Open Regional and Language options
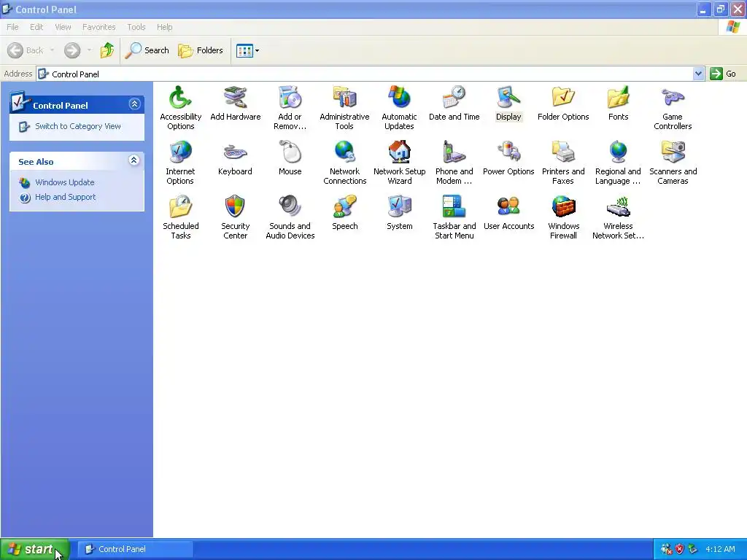 point(618,163)
